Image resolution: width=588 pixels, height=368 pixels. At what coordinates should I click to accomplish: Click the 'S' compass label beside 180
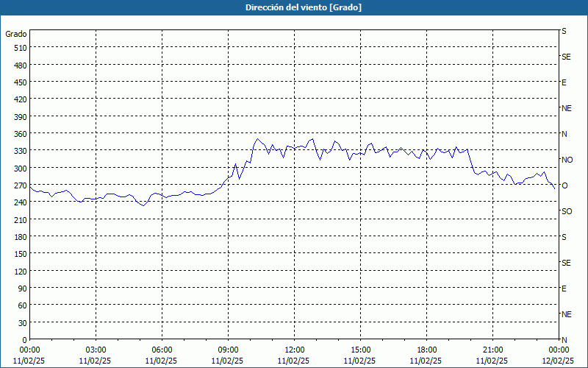click(564, 237)
